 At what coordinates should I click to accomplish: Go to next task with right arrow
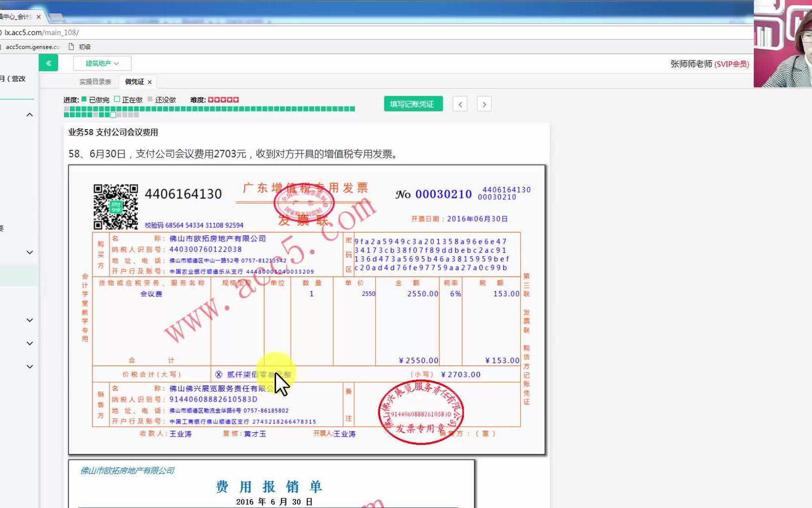484,104
